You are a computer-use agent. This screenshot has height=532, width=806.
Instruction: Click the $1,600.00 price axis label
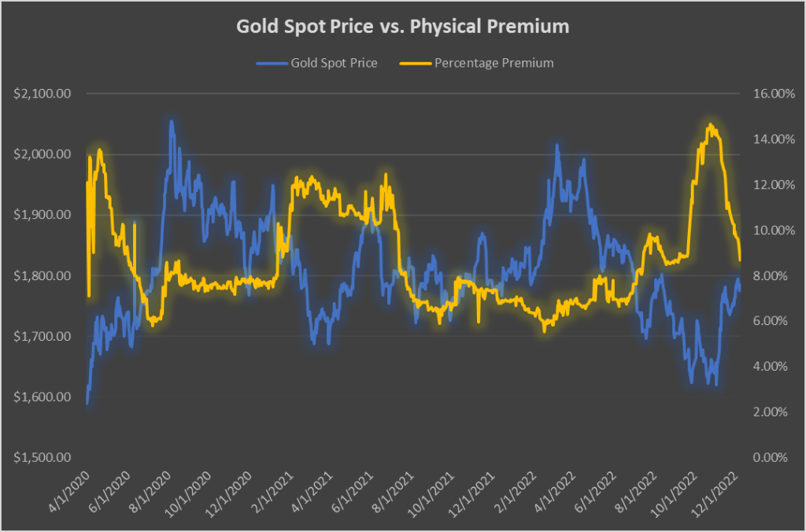44,397
